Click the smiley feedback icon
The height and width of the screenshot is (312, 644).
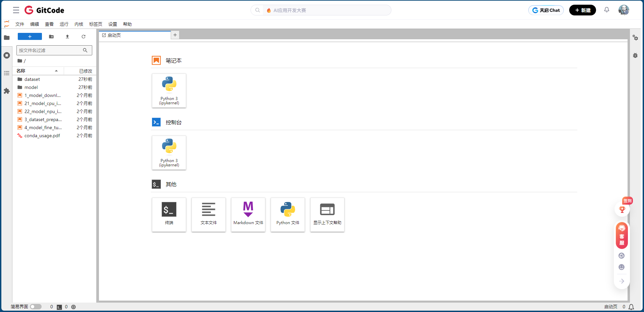pyautogui.click(x=622, y=267)
